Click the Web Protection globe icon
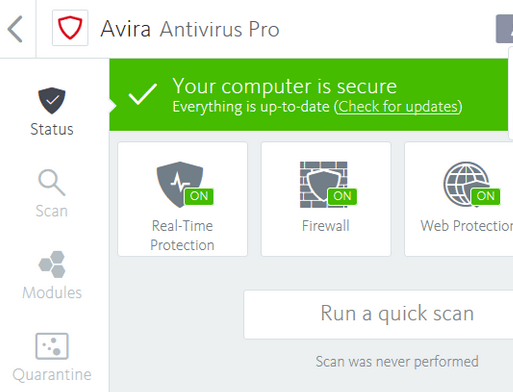The height and width of the screenshot is (392, 513). [x=467, y=184]
